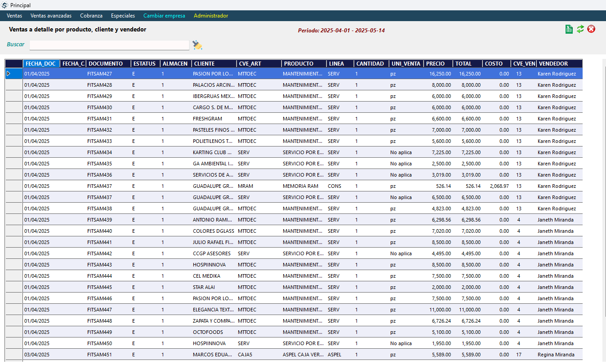This screenshot has height=364, width=606.
Task: Select the MEMORIA RAM product row
Action: point(300,186)
